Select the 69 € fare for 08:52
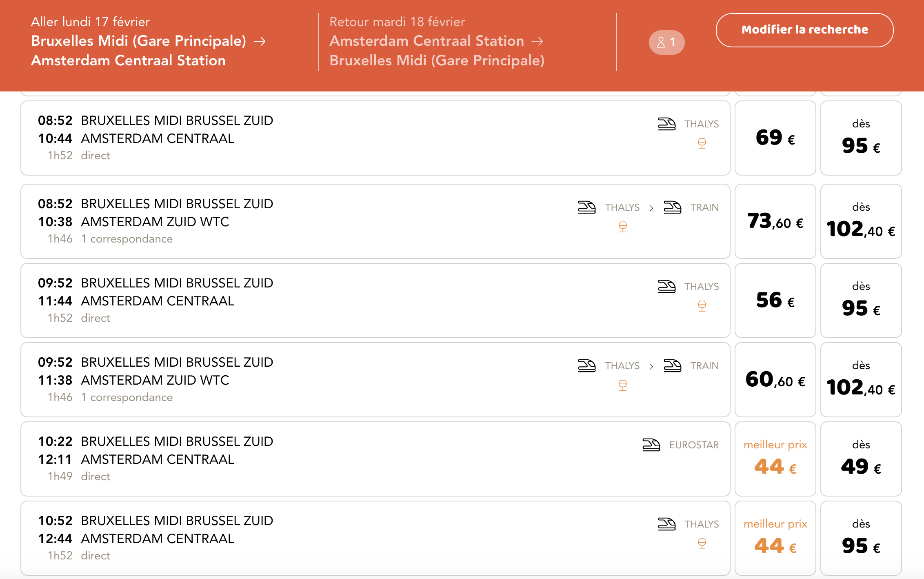 (x=775, y=138)
